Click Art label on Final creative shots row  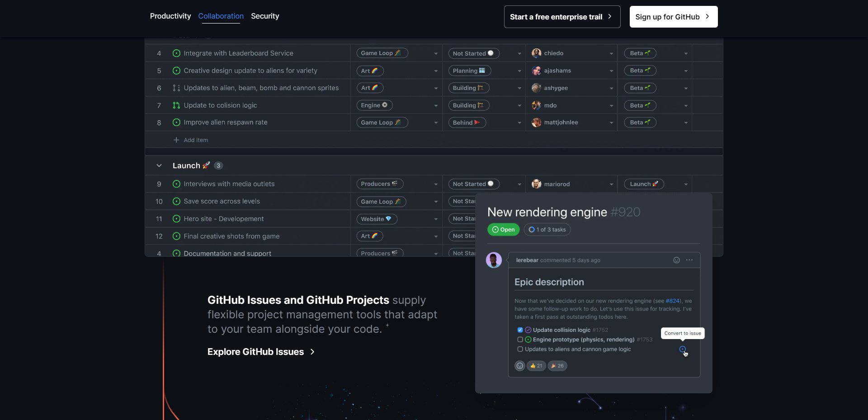pos(369,236)
